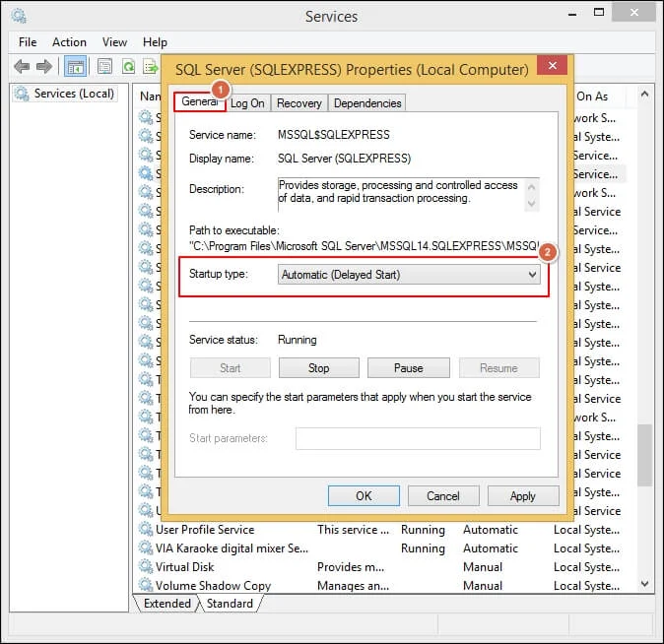The image size is (664, 644).
Task: Close the SQL Server Properties dialog
Action: [x=552, y=65]
